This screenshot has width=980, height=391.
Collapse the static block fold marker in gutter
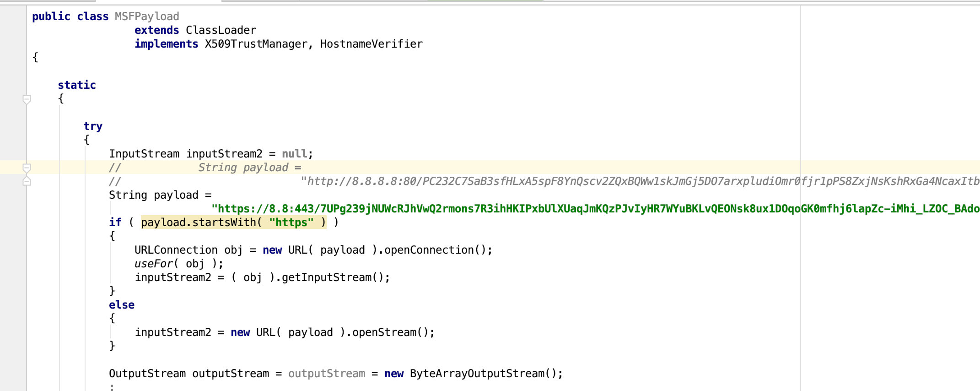(27, 99)
